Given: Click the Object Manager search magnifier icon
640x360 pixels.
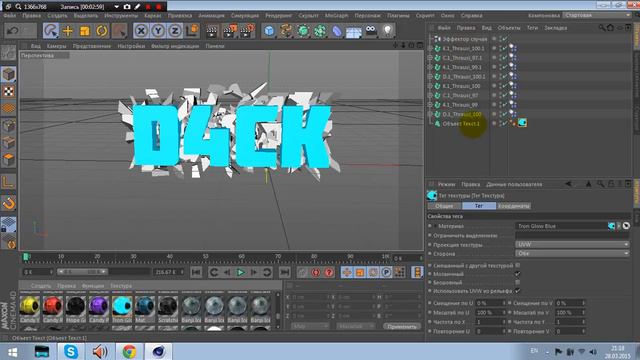Looking at the screenshot, I should point(602,28).
